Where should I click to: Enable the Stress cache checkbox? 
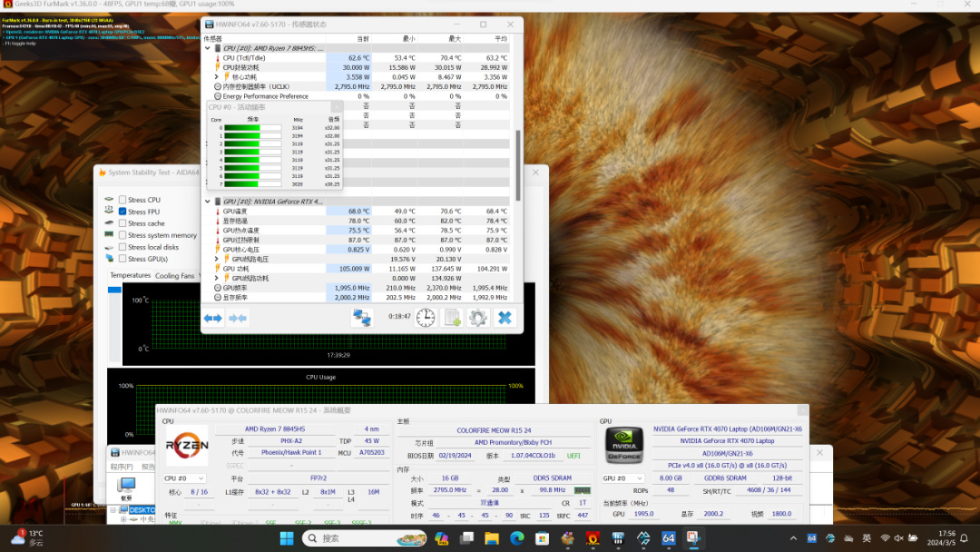[122, 223]
